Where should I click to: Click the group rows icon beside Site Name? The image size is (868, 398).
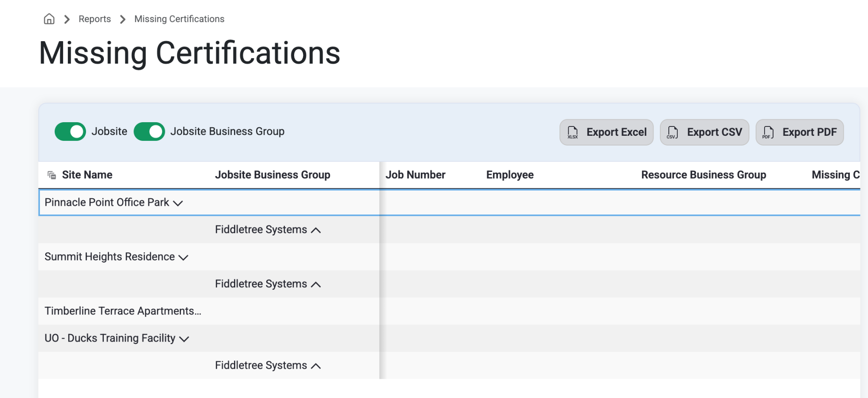tap(52, 175)
